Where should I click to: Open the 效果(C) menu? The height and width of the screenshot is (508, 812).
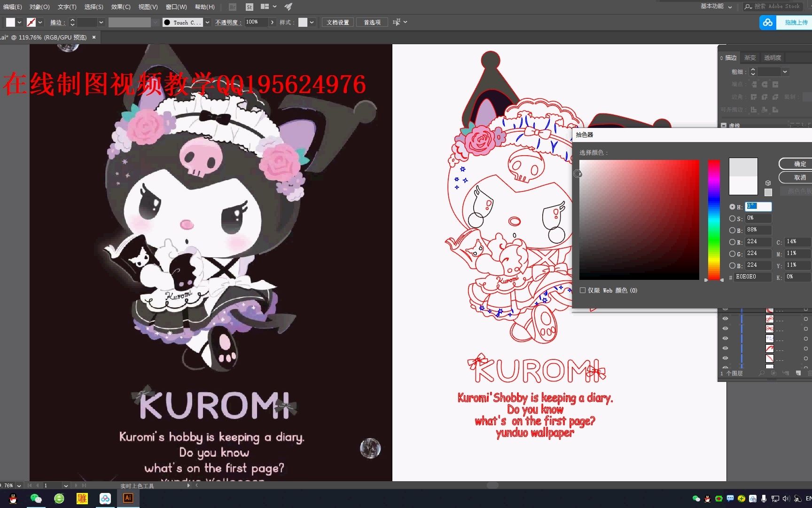point(121,7)
